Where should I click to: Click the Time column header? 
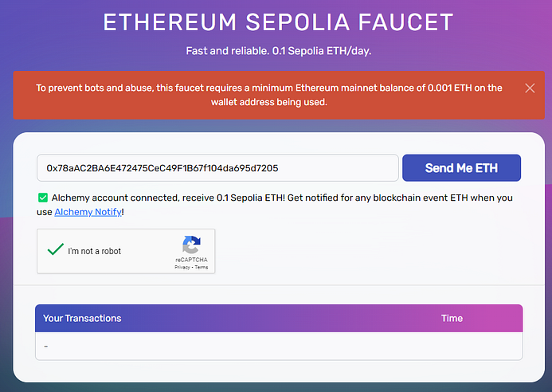[452, 319]
